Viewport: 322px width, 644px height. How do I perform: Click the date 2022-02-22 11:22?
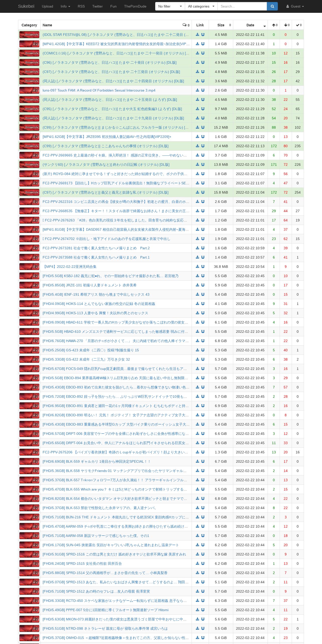250,137
